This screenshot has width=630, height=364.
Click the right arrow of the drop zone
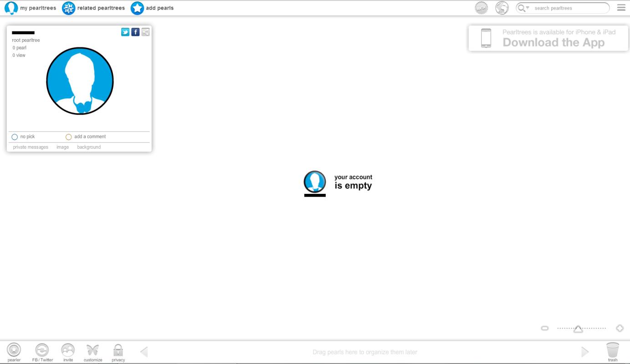(585, 352)
